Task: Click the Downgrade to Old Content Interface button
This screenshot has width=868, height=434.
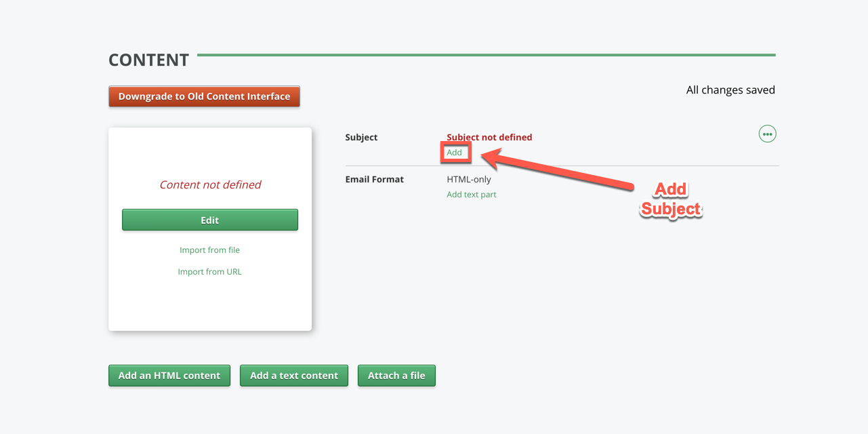Action: click(204, 96)
